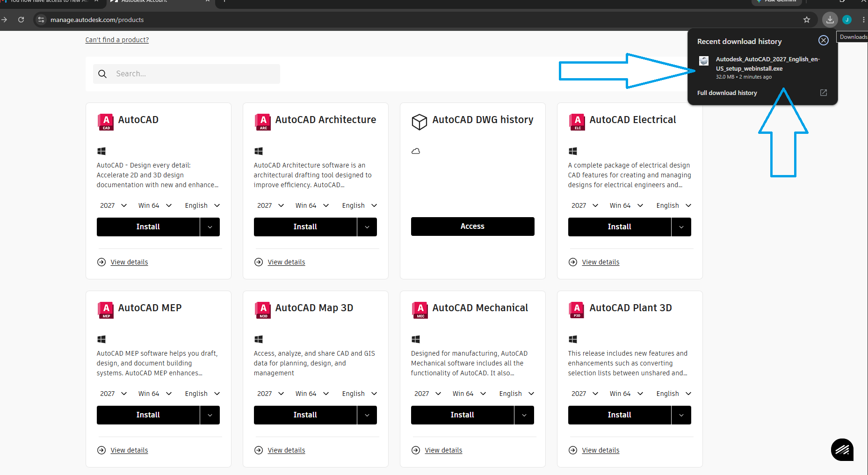The height and width of the screenshot is (475, 868).
Task: Click the browser reload button
Action: [x=21, y=20]
